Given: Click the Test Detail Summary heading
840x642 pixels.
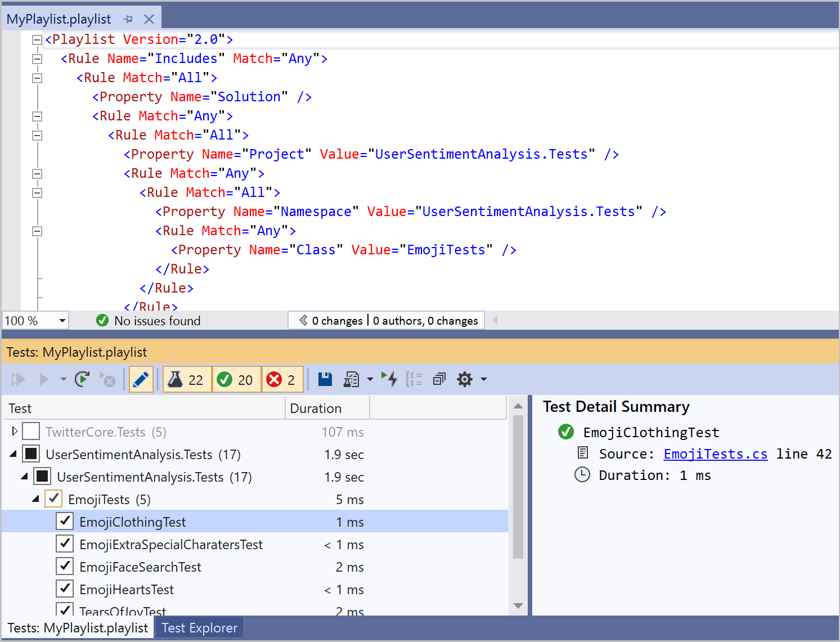Looking at the screenshot, I should tap(616, 406).
